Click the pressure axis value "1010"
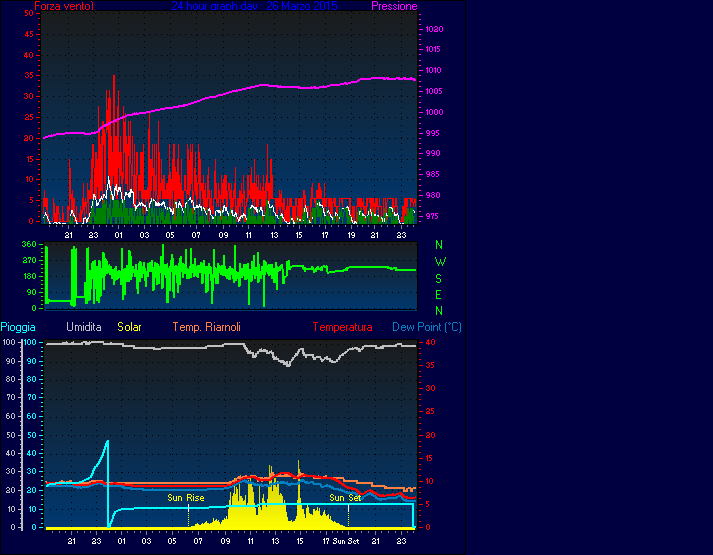The height and width of the screenshot is (555, 713). 433,70
